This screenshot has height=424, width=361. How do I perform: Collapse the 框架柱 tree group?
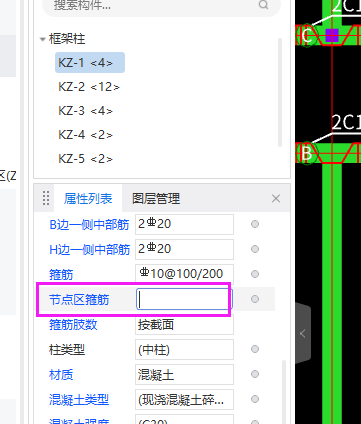click(x=43, y=39)
